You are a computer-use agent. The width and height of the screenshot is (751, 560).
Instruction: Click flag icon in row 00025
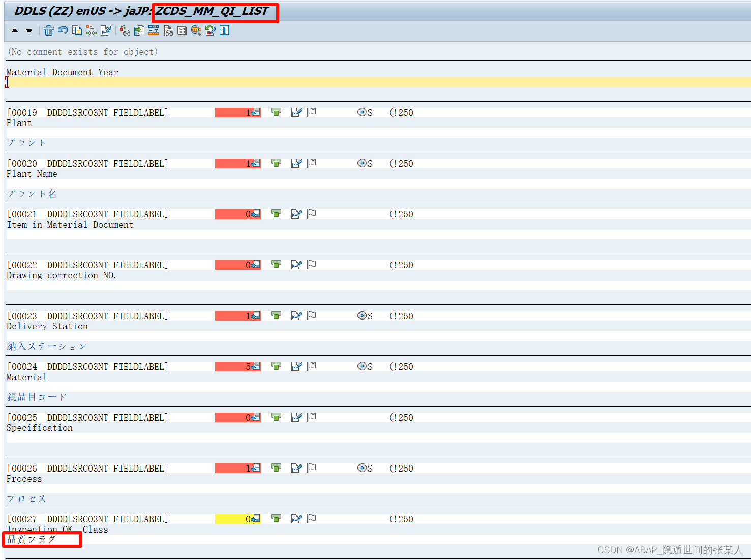[312, 417]
